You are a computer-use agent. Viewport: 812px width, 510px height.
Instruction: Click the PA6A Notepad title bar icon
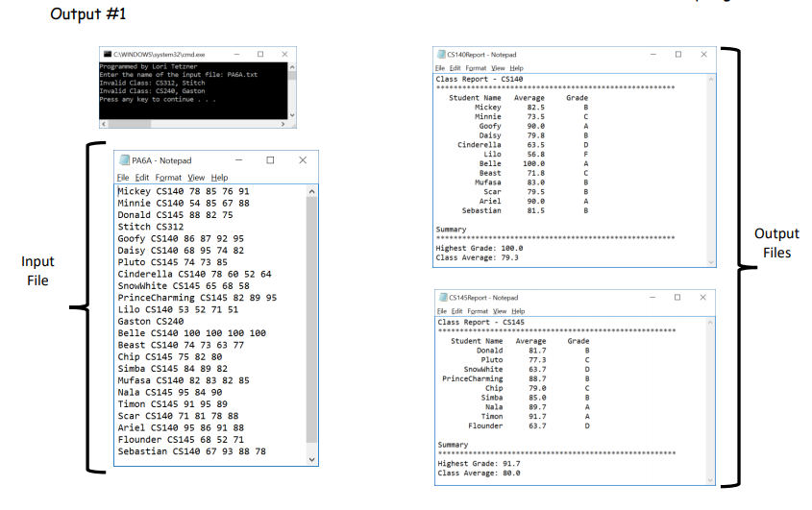pyautogui.click(x=124, y=160)
